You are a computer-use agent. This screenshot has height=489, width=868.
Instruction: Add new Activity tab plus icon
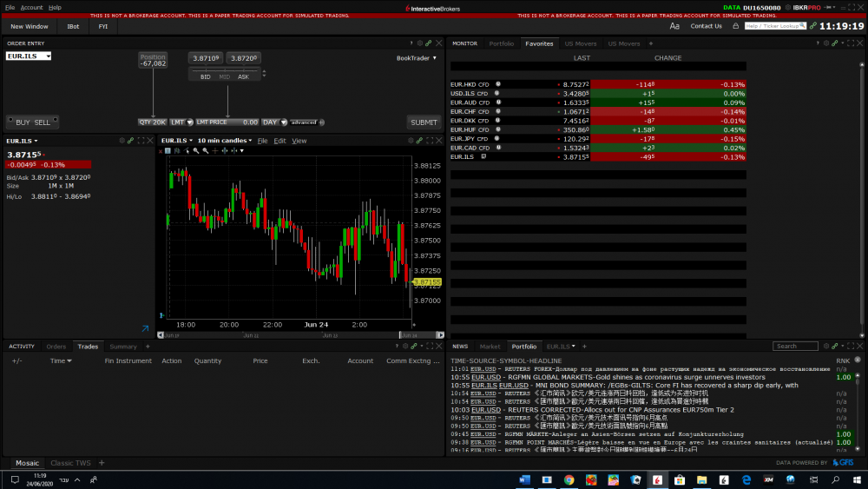click(x=148, y=347)
